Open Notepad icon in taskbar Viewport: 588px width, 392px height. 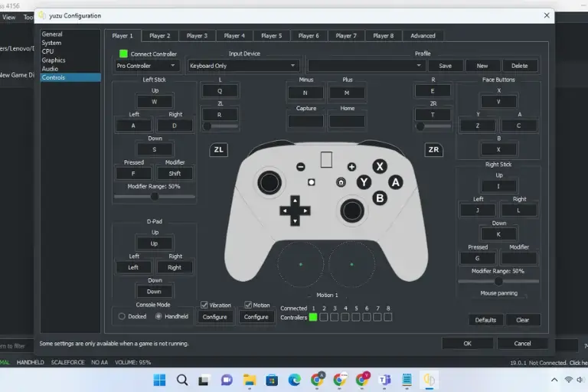tap(407, 380)
